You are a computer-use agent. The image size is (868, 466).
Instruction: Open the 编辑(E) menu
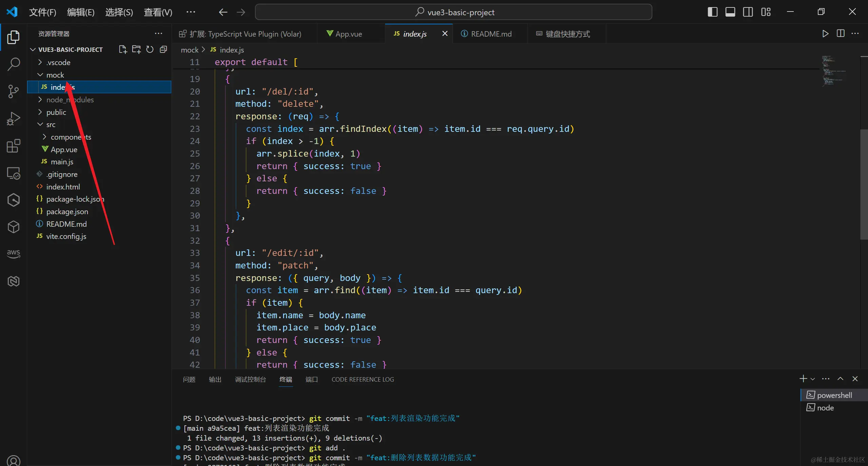pos(81,12)
